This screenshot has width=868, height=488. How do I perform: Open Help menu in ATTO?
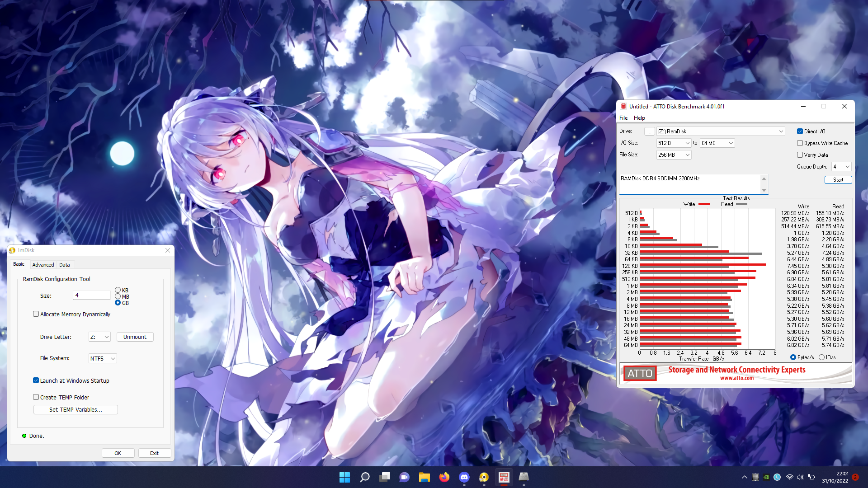click(639, 118)
